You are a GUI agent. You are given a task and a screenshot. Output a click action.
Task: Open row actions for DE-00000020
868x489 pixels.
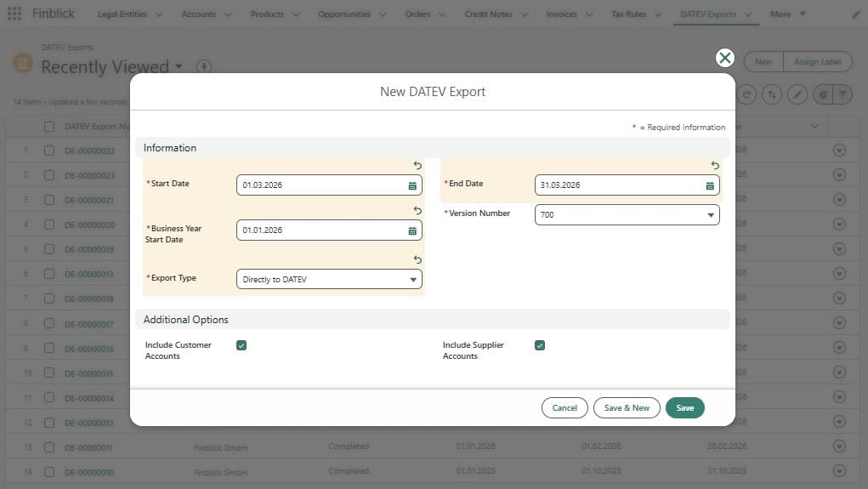coord(839,225)
